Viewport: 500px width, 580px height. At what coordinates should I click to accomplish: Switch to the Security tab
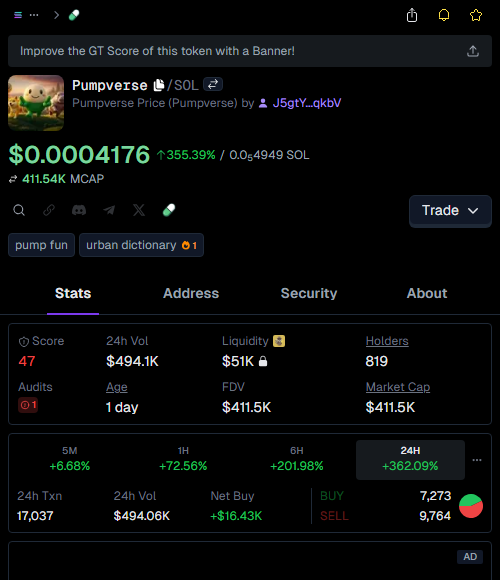(x=309, y=293)
